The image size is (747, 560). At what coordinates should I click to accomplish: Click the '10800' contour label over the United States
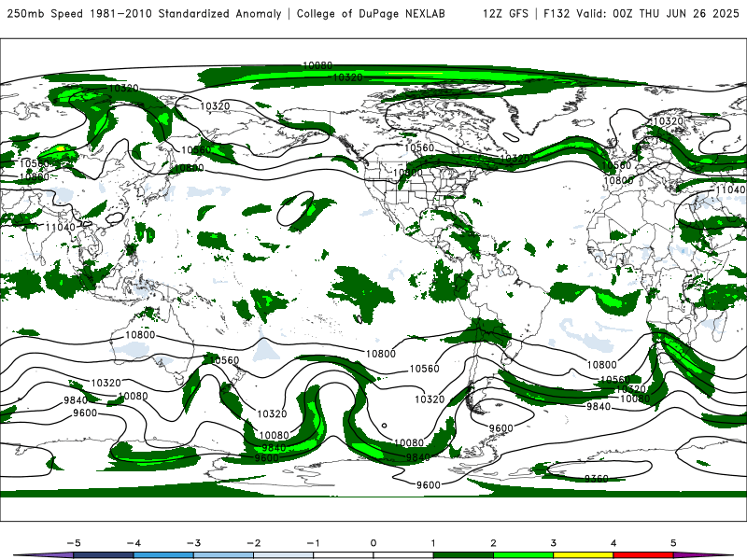pos(408,173)
